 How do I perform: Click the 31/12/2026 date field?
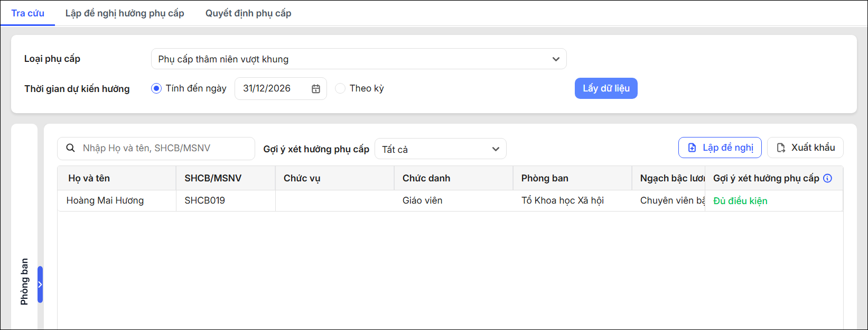281,89
